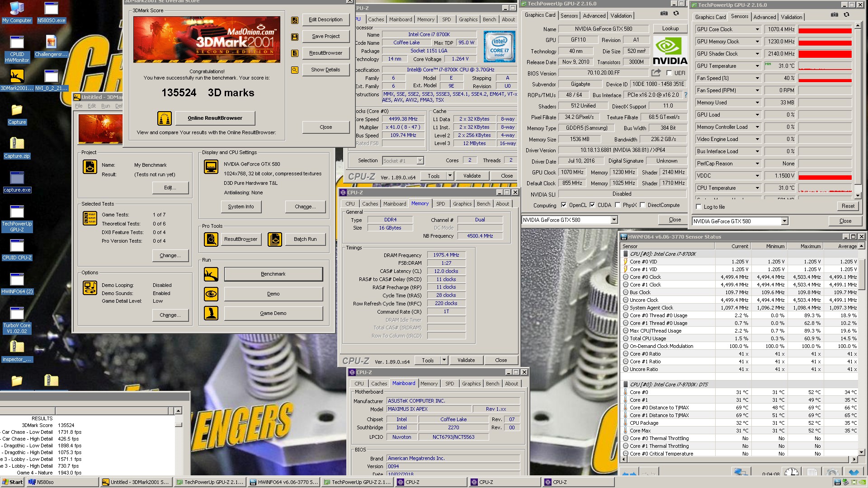Image resolution: width=868 pixels, height=488 pixels.
Task: Click the Game Demo joystick icon
Action: pyautogui.click(x=211, y=313)
